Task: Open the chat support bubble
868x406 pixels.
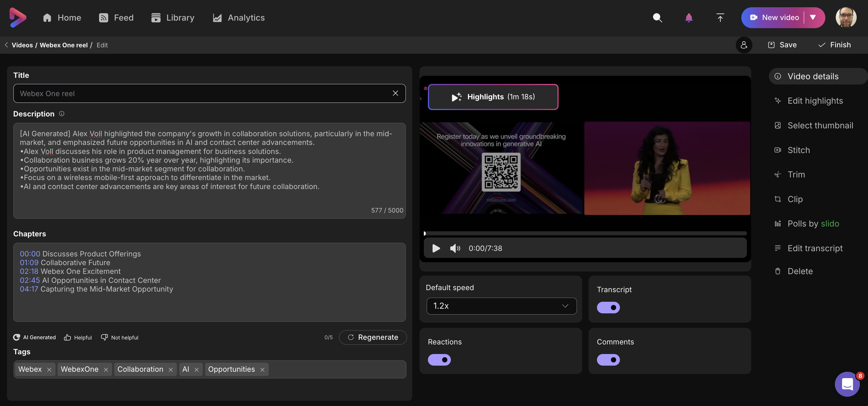Action: pyautogui.click(x=847, y=384)
